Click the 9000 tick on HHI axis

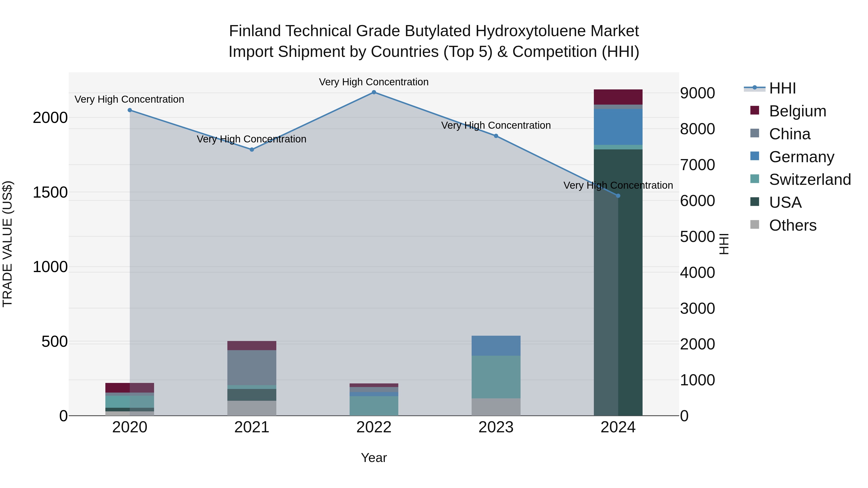pyautogui.click(x=698, y=93)
